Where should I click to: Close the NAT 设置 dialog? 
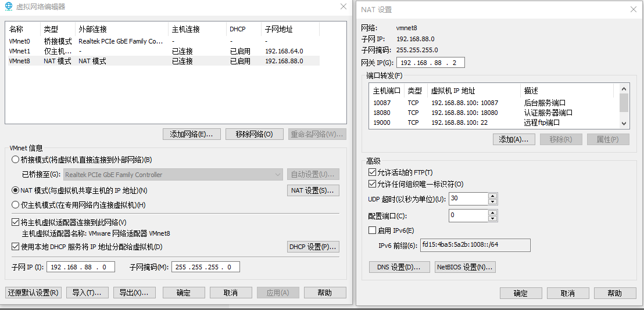coord(634,9)
